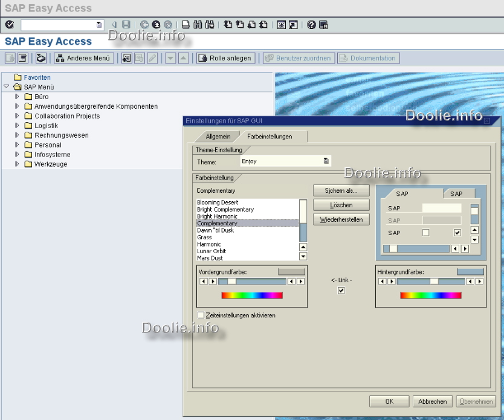504x420 pixels.
Task: Click the Exit up-arrow icon
Action: point(156,24)
